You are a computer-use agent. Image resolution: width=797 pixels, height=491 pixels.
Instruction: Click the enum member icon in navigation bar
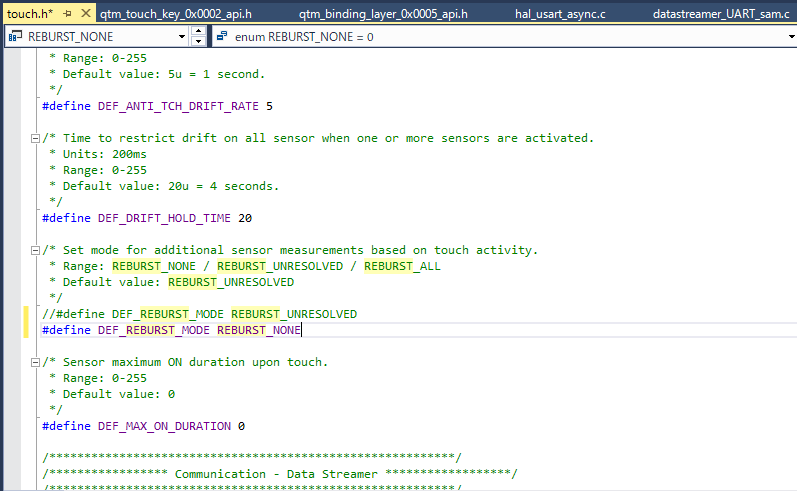click(x=222, y=36)
